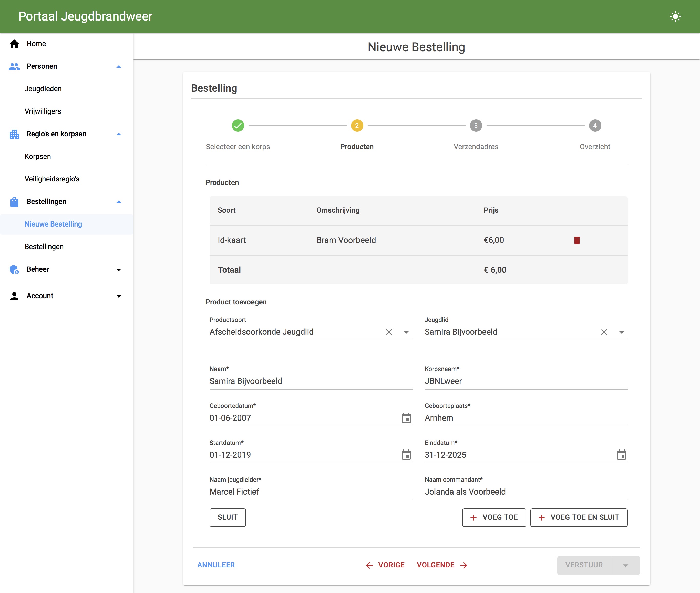Open Vrijwilligers in the sidebar
700x593 pixels.
(x=43, y=111)
